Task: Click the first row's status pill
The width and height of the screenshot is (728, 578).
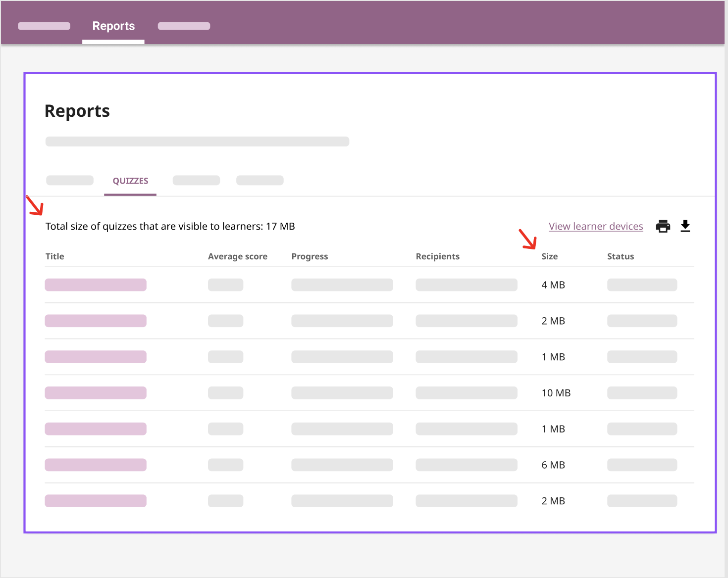Action: 642,285
